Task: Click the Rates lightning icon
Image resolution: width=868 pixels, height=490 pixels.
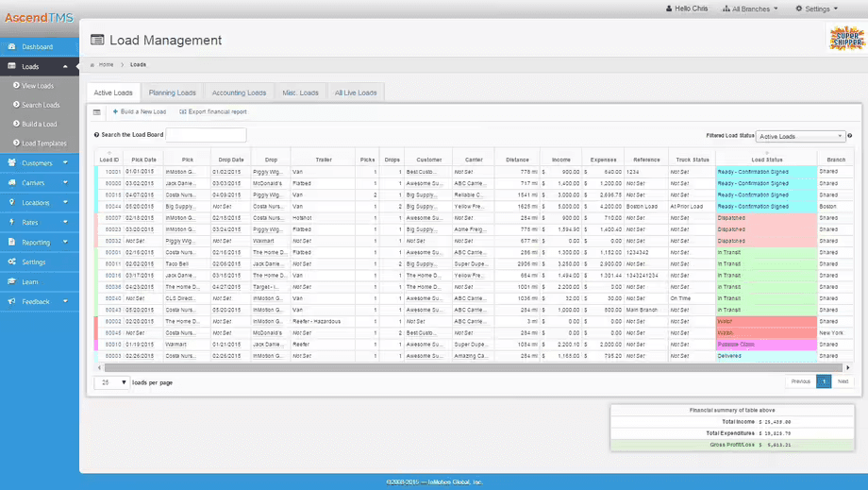Action: coord(11,222)
